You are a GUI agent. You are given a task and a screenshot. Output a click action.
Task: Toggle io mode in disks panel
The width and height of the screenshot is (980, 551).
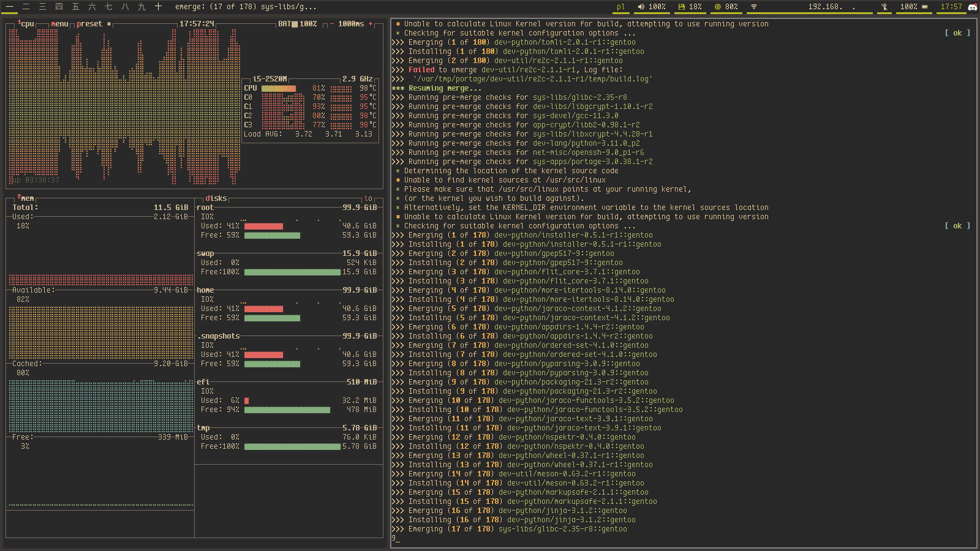pyautogui.click(x=368, y=198)
